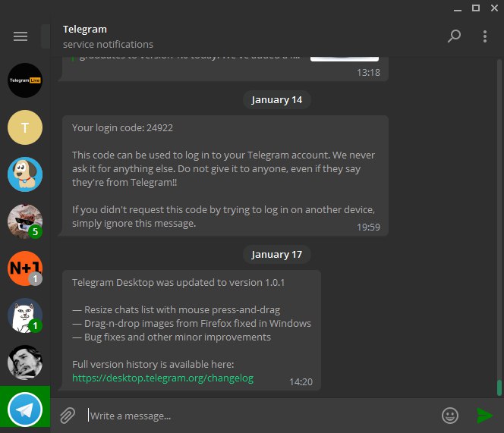The width and height of the screenshot is (504, 433).
Task: Click the 14:20 message timestamp
Action: tap(301, 382)
